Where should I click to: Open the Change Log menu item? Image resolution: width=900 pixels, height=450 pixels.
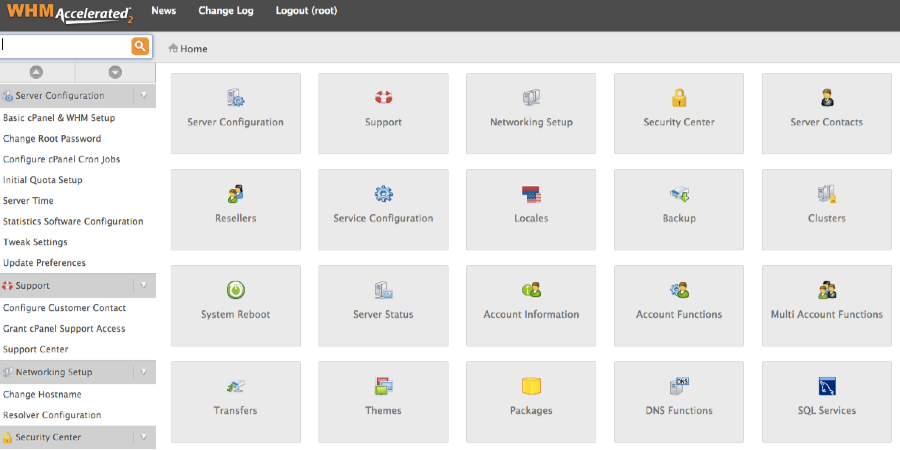[226, 11]
